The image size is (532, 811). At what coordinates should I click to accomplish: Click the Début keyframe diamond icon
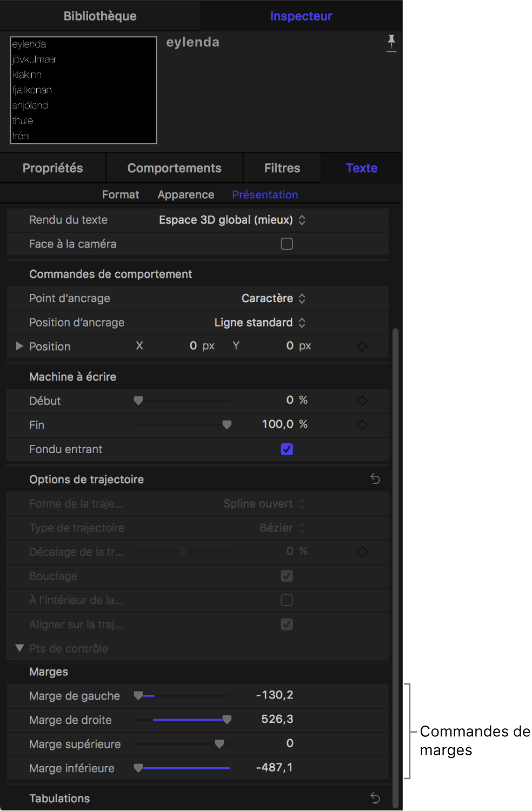(362, 401)
